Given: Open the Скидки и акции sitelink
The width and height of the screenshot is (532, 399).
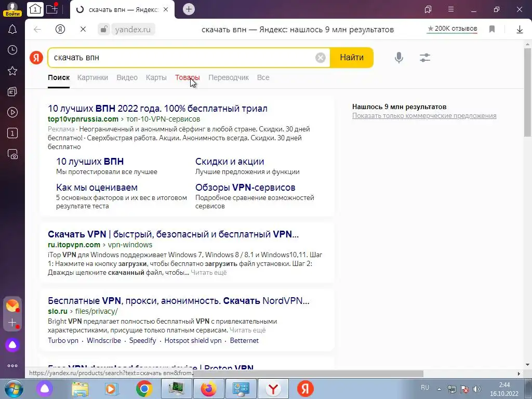Looking at the screenshot, I should point(229,162).
